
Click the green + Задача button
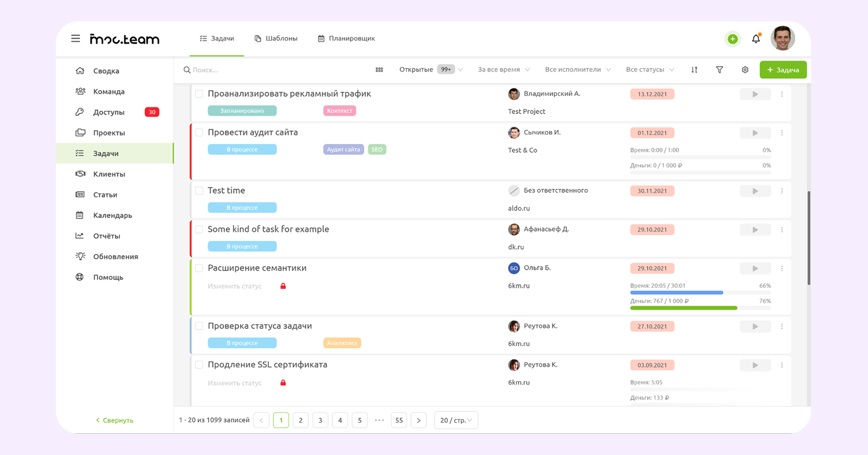tap(782, 70)
